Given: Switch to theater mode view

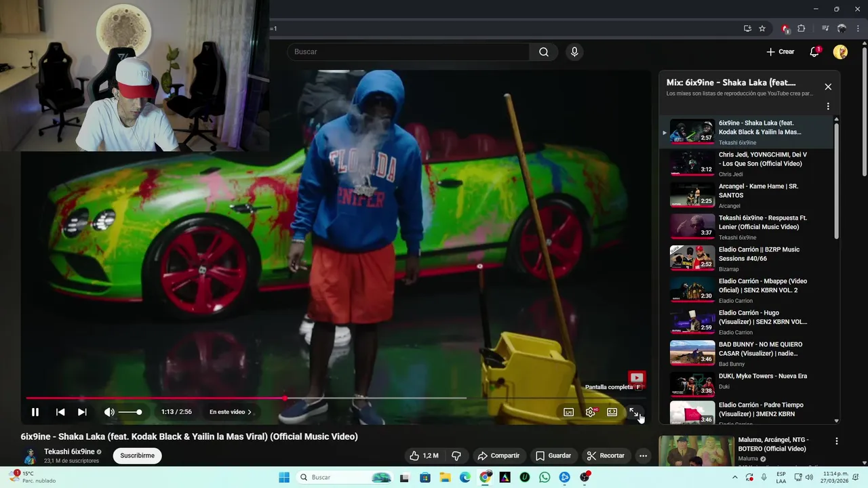Looking at the screenshot, I should tap(612, 412).
